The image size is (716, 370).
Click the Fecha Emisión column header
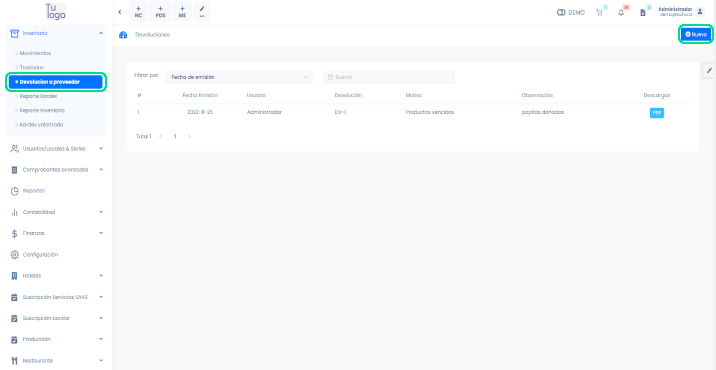coord(200,95)
